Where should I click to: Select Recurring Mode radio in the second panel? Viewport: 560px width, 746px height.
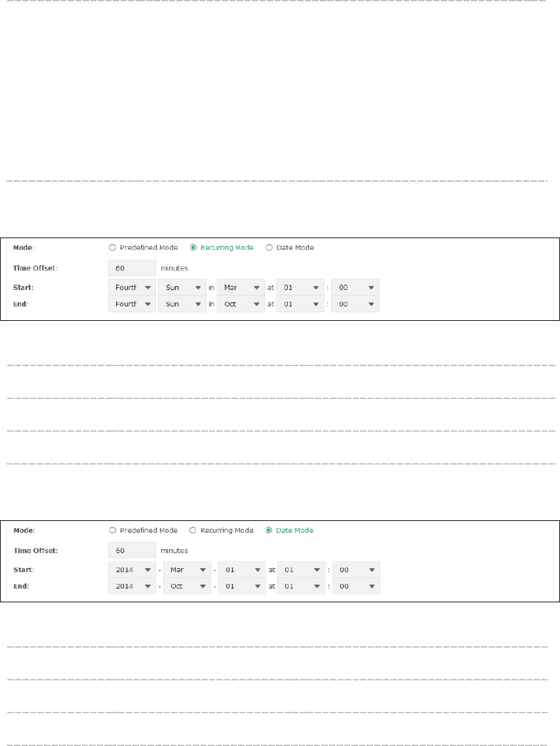pyautogui.click(x=193, y=530)
